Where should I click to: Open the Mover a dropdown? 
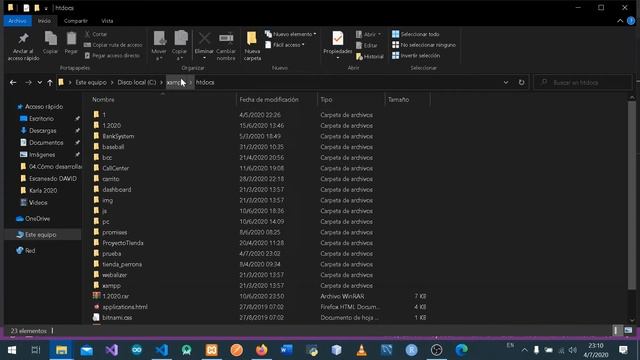click(159, 46)
